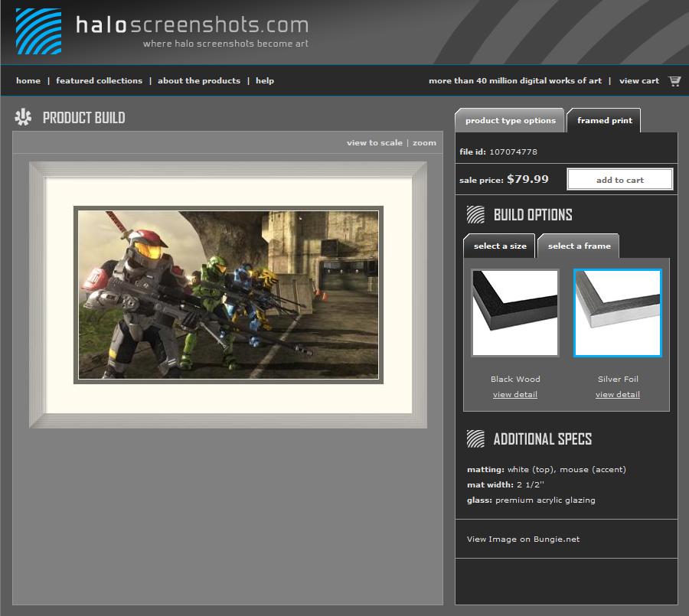Click the zoom link above preview
Image resolution: width=689 pixels, height=616 pixels.
pyautogui.click(x=424, y=143)
